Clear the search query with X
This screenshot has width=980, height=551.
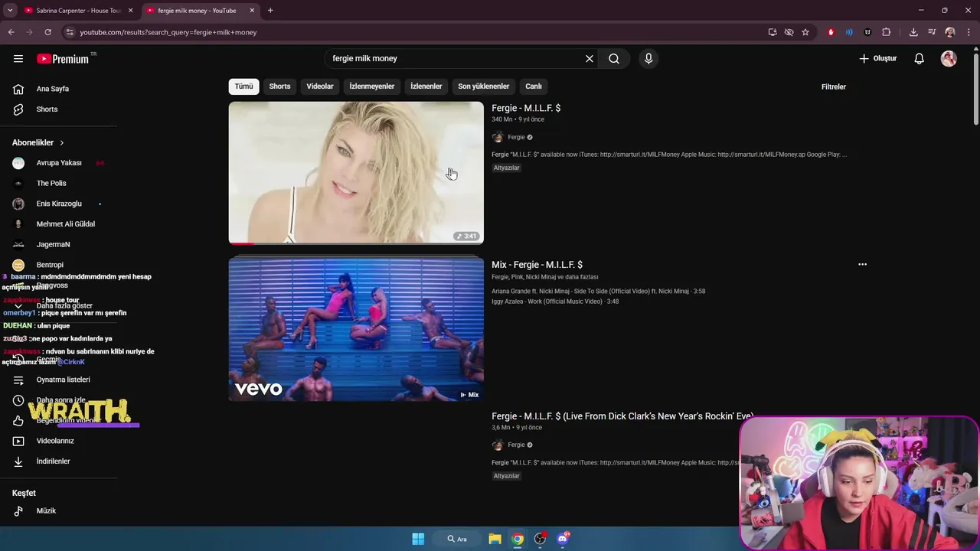click(x=590, y=58)
